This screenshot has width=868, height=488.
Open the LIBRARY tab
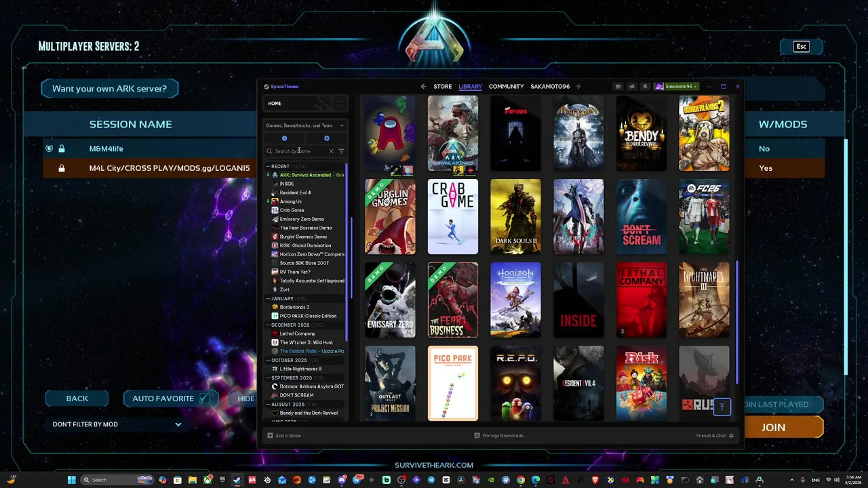470,87
